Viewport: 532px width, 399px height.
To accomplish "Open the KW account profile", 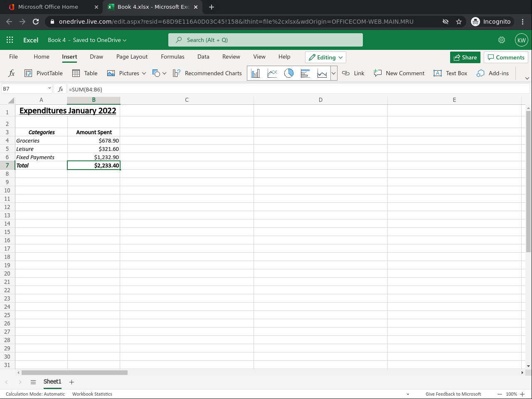I will [x=521, y=40].
